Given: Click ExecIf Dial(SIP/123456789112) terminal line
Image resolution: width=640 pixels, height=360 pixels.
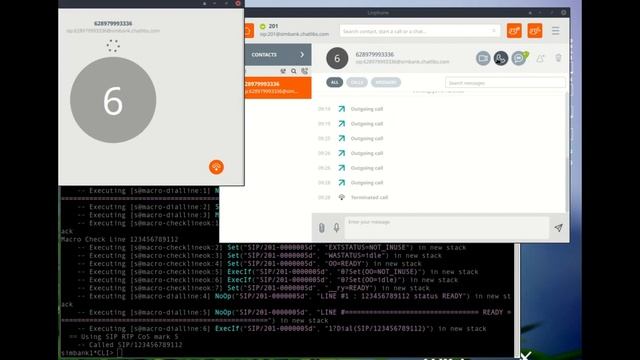Looking at the screenshot, I should point(282,329).
